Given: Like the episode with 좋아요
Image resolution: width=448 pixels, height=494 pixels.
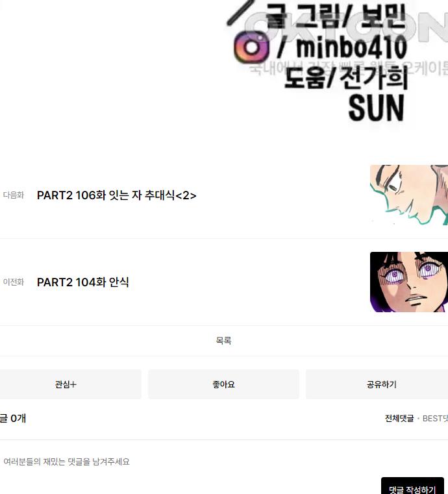Looking at the screenshot, I should pos(224,384).
